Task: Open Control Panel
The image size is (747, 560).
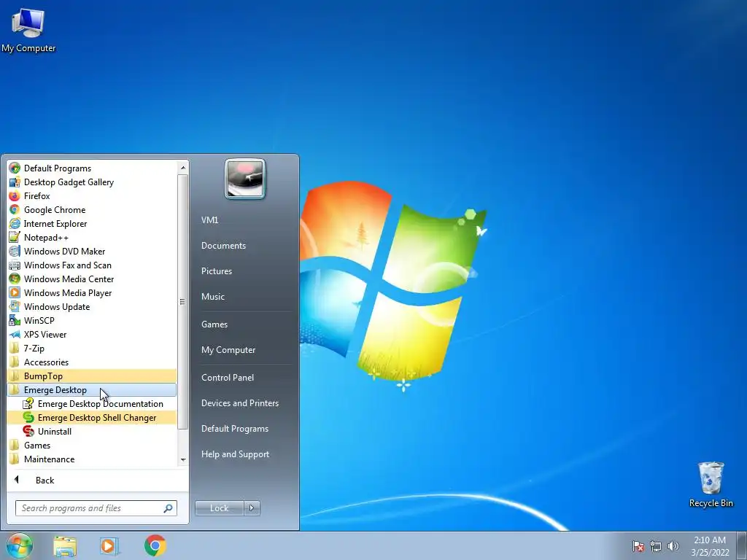Action: click(228, 378)
